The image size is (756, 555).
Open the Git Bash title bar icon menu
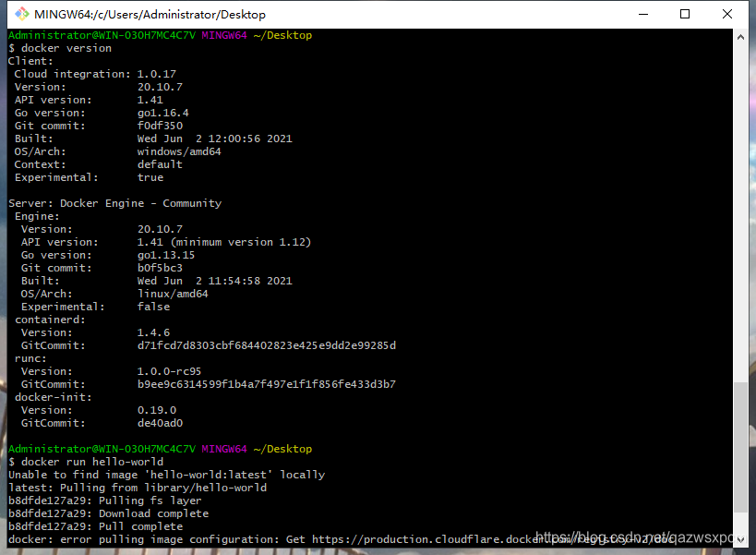point(22,14)
